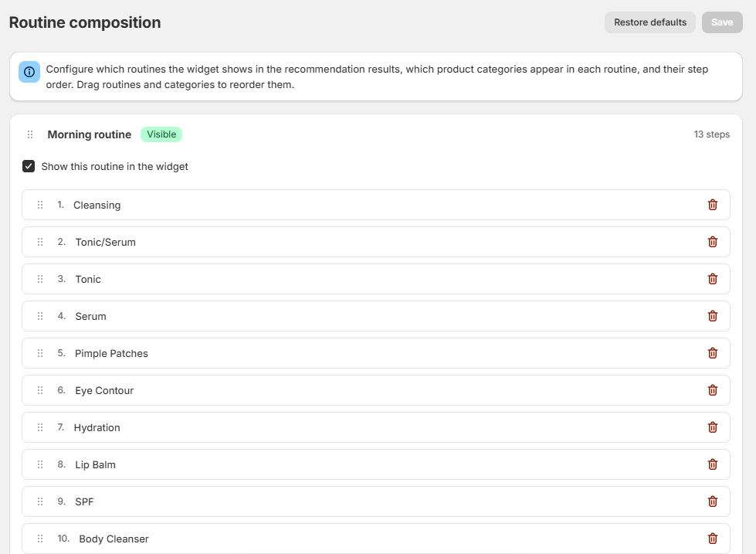Select the Hydration step label
Screen dimensions: 756x554
[97, 427]
